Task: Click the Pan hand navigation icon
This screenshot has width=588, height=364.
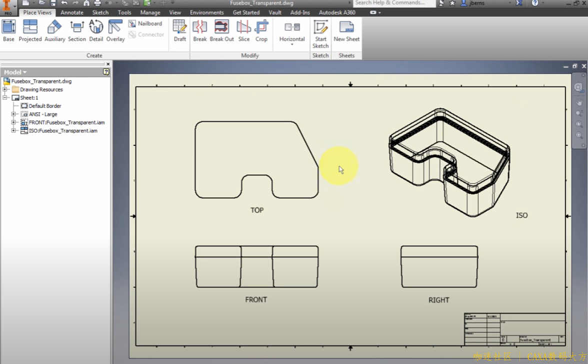Action: click(579, 102)
